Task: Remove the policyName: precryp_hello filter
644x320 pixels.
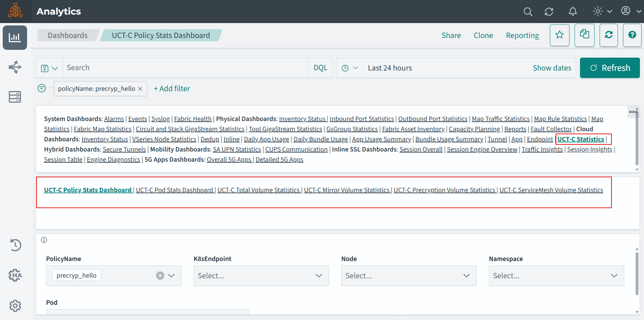Action: [140, 89]
